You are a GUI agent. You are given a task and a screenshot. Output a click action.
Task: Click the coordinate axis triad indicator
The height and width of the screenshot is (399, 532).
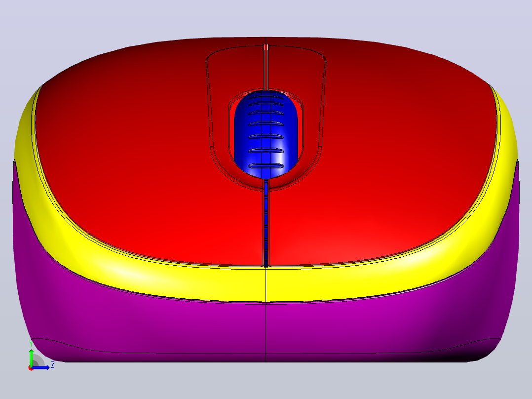tap(41, 355)
